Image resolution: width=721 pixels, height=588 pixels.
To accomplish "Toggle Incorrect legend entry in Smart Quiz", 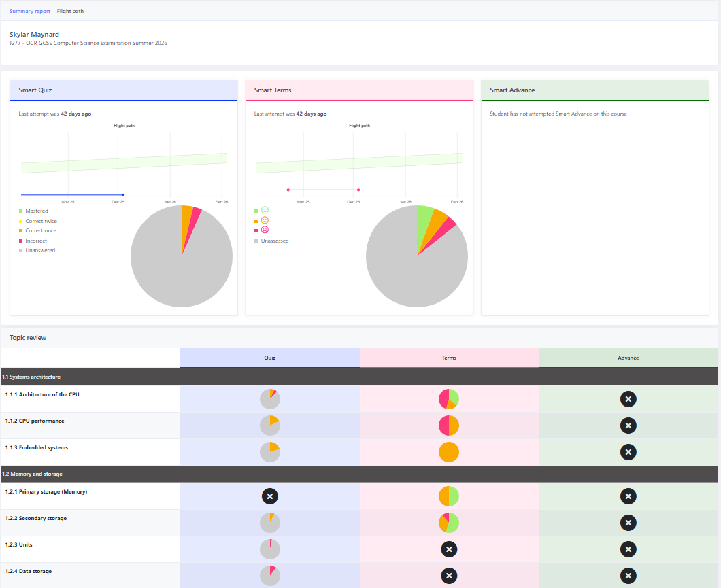I will point(35,241).
